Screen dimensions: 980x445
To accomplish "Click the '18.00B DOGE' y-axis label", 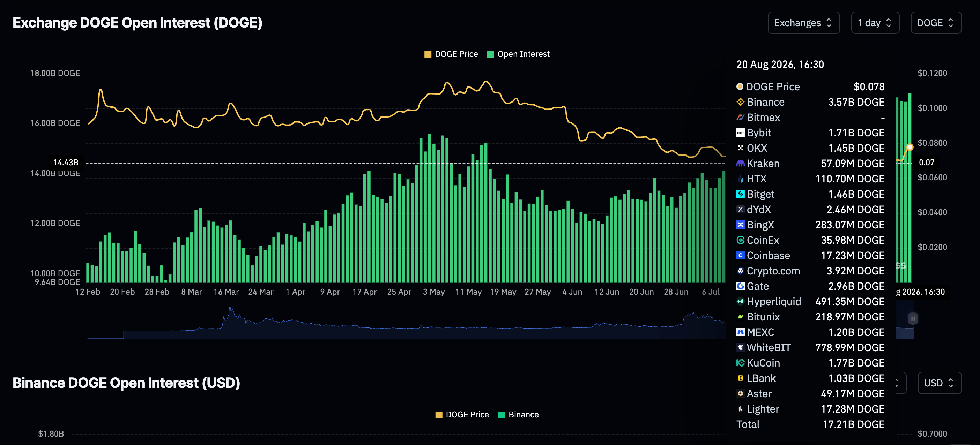I will (x=55, y=73).
